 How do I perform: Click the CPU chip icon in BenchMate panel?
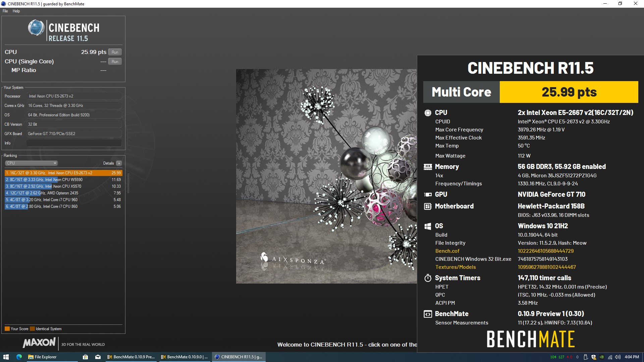428,113
